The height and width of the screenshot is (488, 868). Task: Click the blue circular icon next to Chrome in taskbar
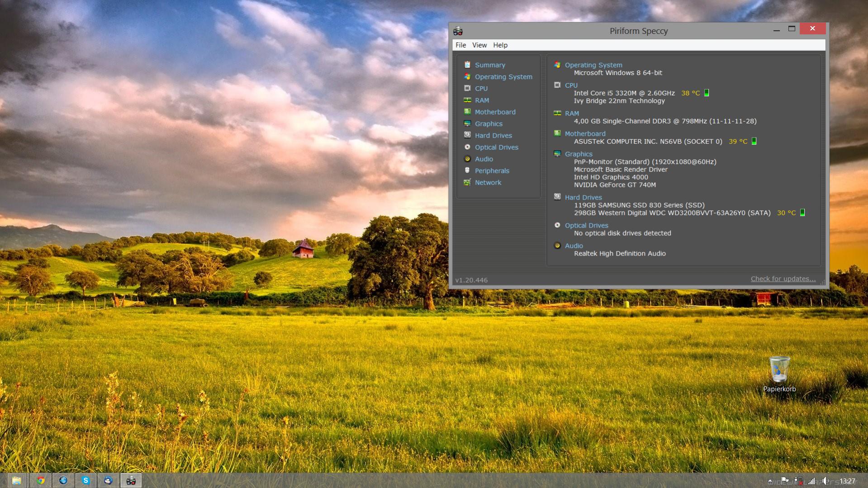[63, 480]
